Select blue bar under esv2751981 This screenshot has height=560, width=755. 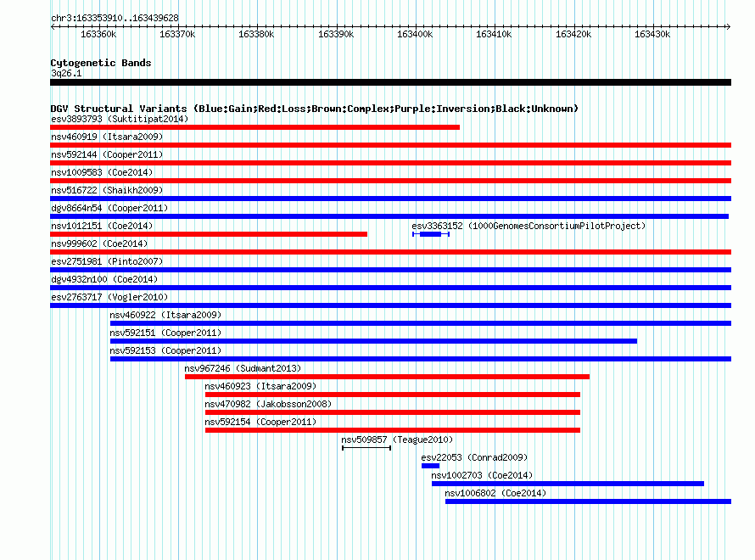click(390, 270)
